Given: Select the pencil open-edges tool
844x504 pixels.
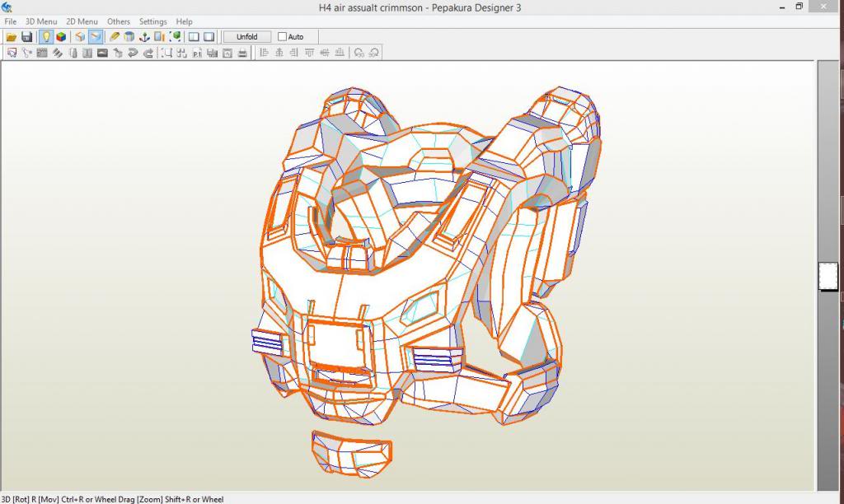Looking at the screenshot, I should point(114,36).
